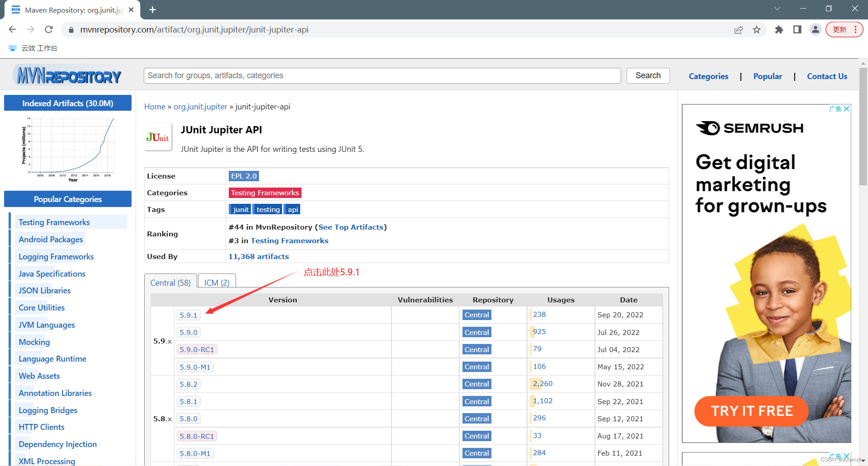Open version 5.9.0-M1
Screen dimensions: 868x466
click(x=195, y=367)
